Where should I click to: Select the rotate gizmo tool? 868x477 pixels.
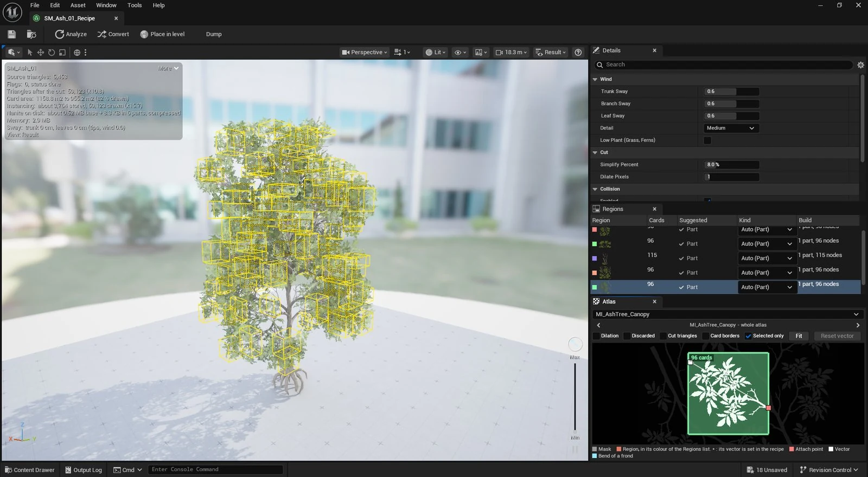click(x=52, y=53)
